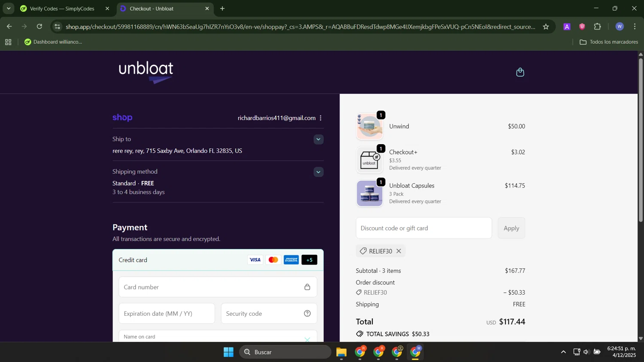The height and width of the screenshot is (362, 644).
Task: Open the Chrome profile W avatar
Action: coord(620,27)
